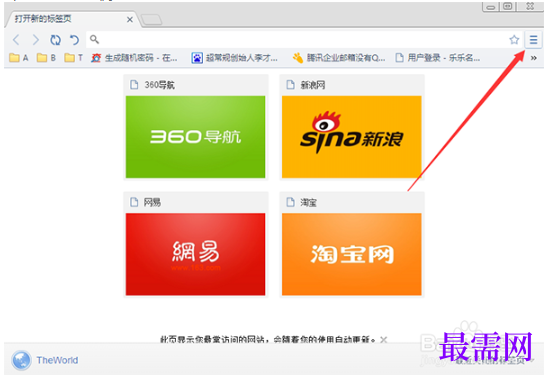Select the 打开新的标签页 tab
Screen dimensions: 551x378
[72, 19]
